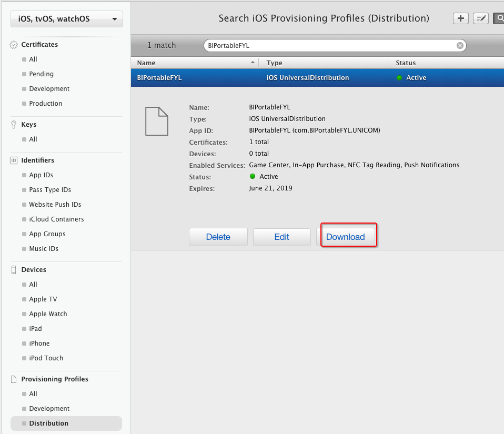This screenshot has width=504, height=434.
Task: Open Development under Certificates
Action: pyautogui.click(x=49, y=89)
